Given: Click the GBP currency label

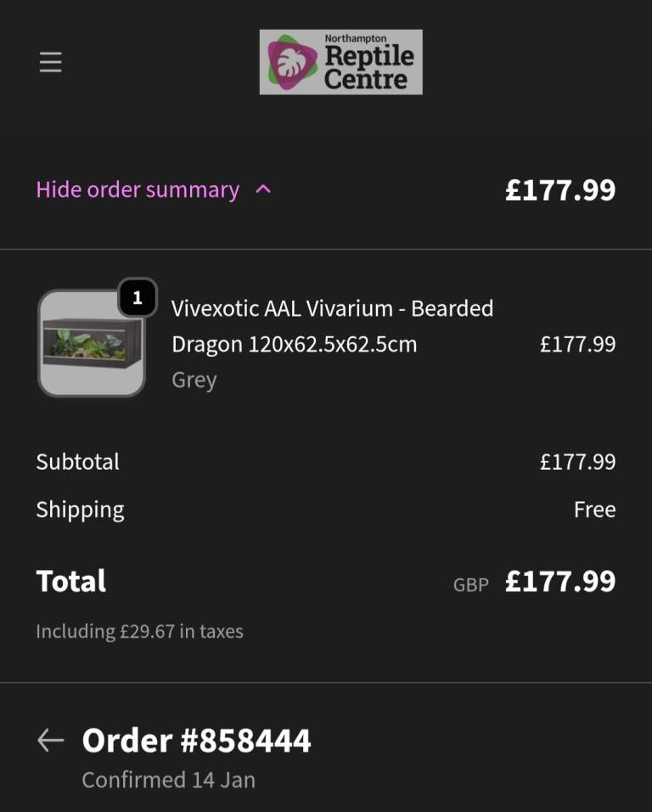Looking at the screenshot, I should (x=471, y=584).
